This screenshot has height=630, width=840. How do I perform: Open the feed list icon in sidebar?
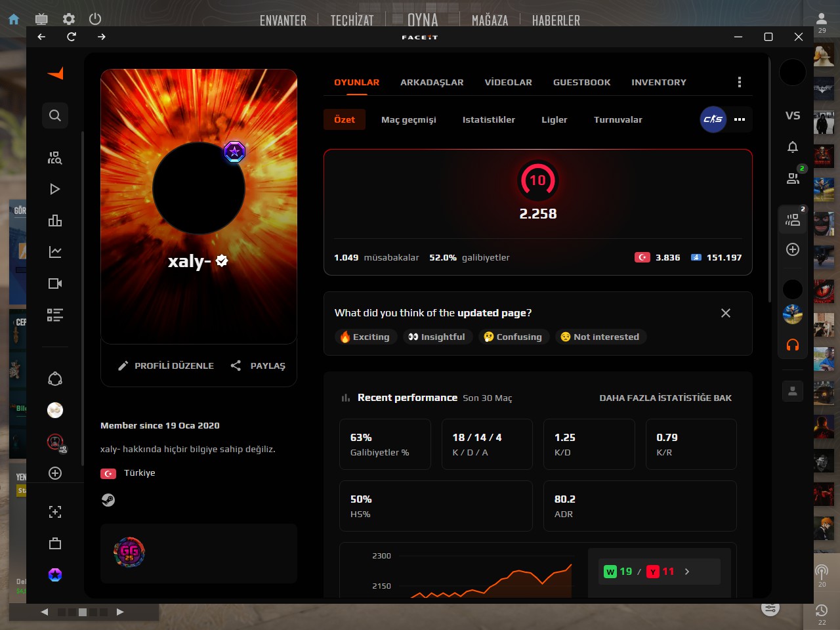tap(55, 315)
